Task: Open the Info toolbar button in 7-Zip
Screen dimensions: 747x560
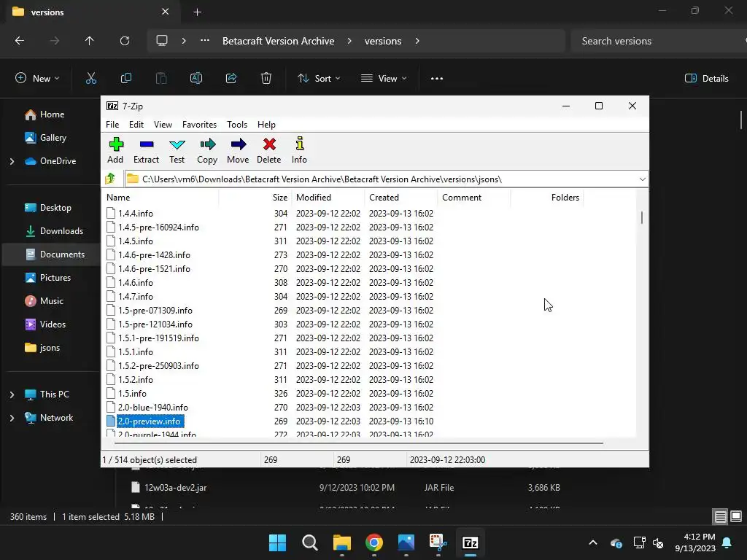Action: [x=299, y=150]
